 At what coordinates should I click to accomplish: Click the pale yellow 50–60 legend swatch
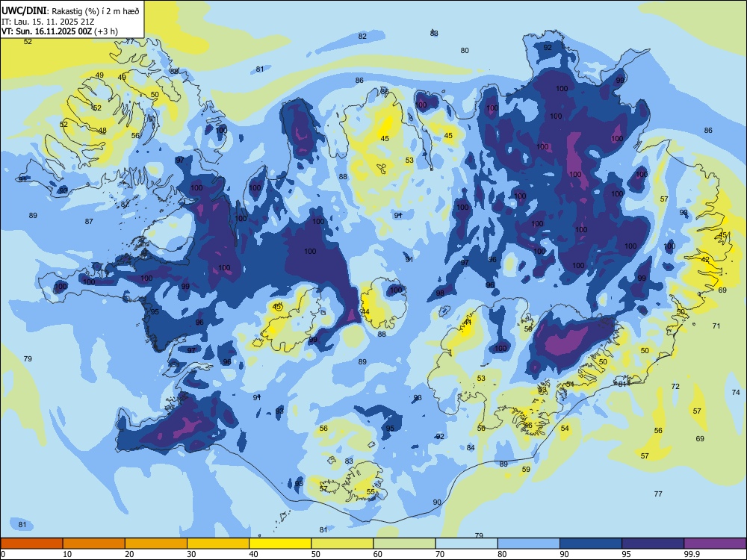[x=342, y=544]
